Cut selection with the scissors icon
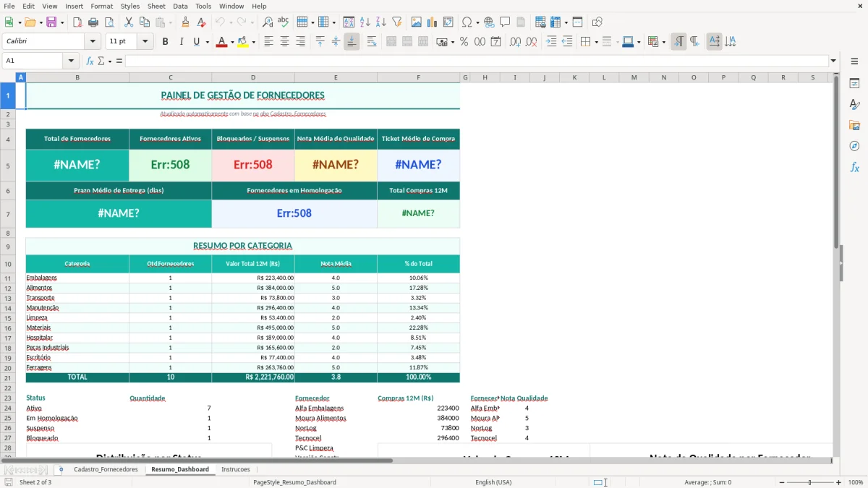868x488 pixels. [x=129, y=22]
